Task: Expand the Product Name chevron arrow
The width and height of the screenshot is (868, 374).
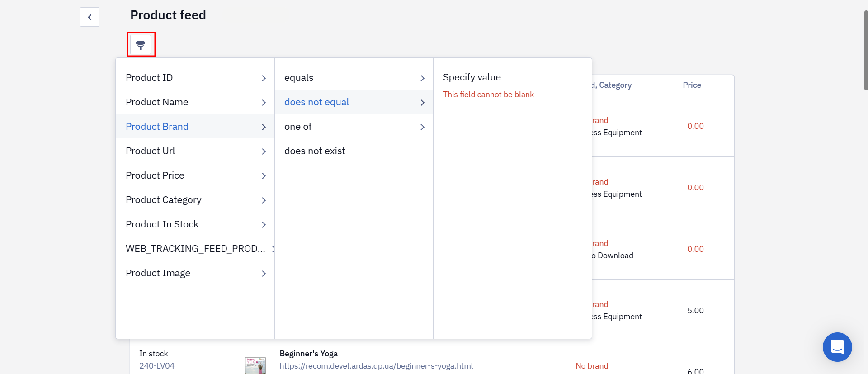Action: pyautogui.click(x=264, y=103)
